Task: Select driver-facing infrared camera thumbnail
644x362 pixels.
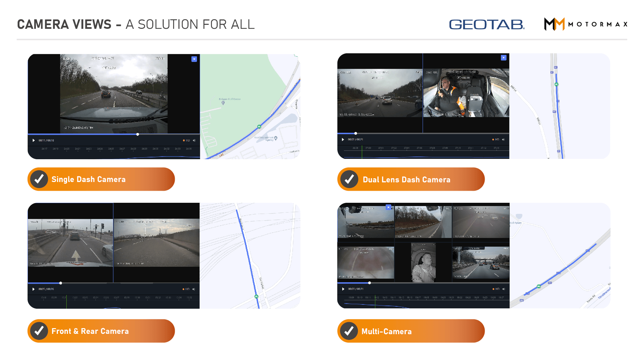Action: click(423, 262)
